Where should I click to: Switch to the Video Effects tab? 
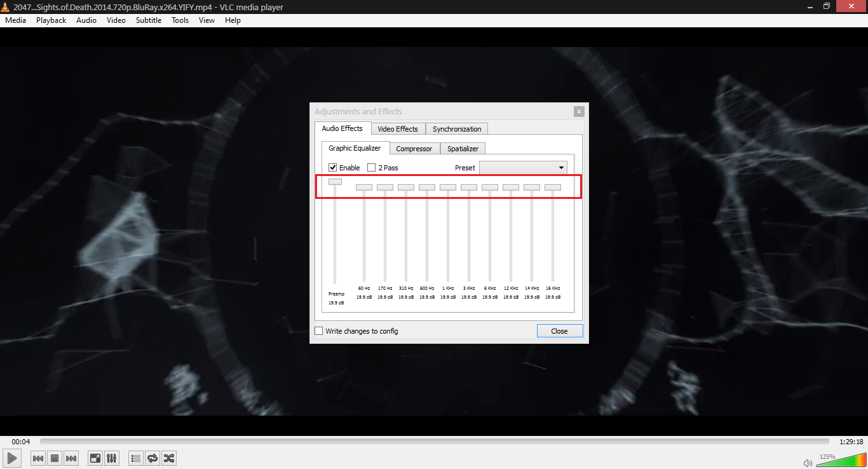tap(398, 128)
